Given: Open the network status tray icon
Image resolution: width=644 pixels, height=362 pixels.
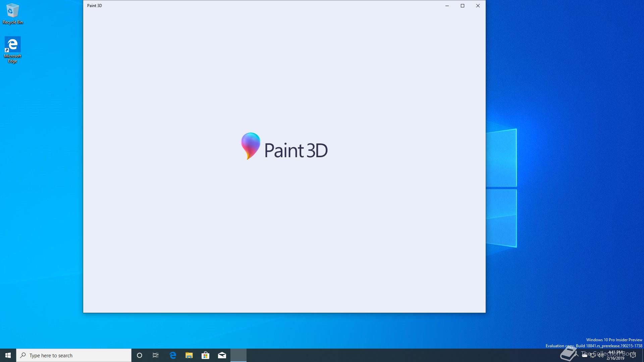Looking at the screenshot, I should pyautogui.click(x=593, y=355).
